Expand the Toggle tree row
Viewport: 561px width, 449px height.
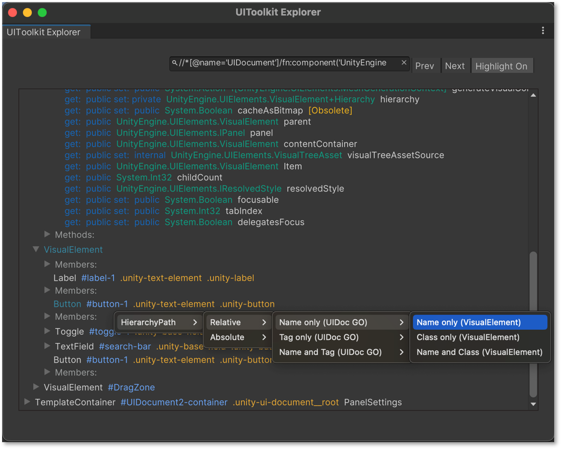[x=47, y=331]
